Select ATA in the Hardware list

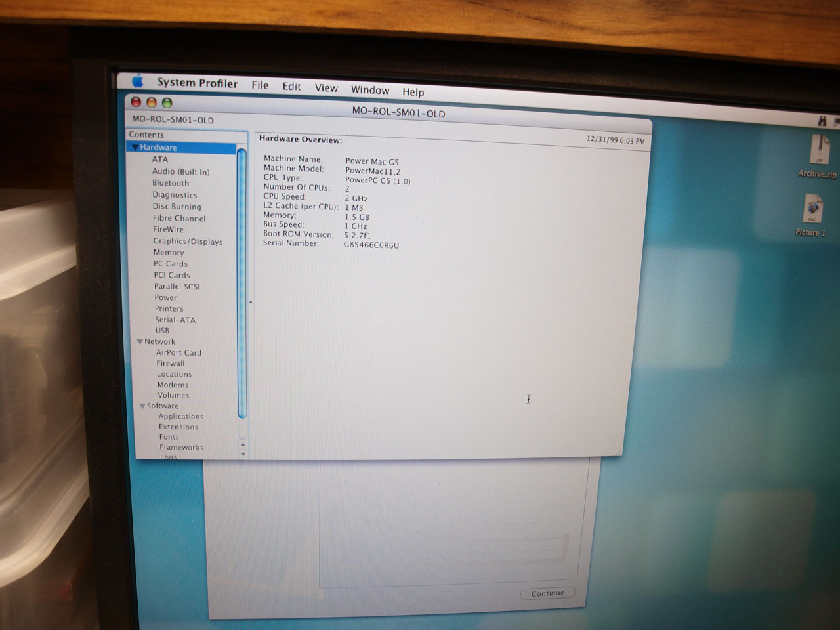(x=160, y=159)
